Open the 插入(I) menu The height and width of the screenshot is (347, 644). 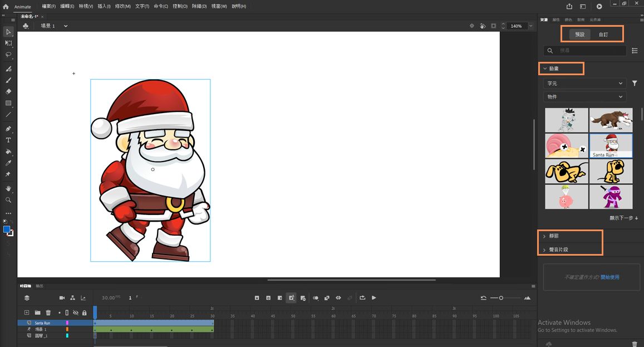tap(104, 6)
